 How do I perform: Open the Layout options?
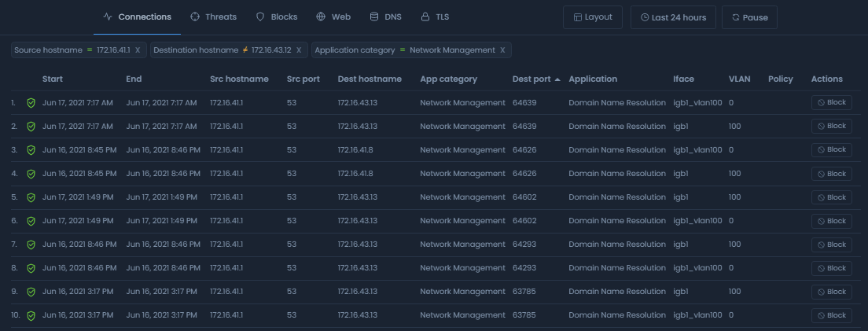pos(593,17)
